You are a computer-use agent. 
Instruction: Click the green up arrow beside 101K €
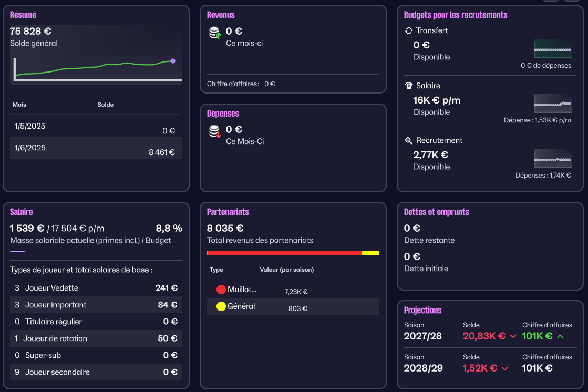[560, 336]
